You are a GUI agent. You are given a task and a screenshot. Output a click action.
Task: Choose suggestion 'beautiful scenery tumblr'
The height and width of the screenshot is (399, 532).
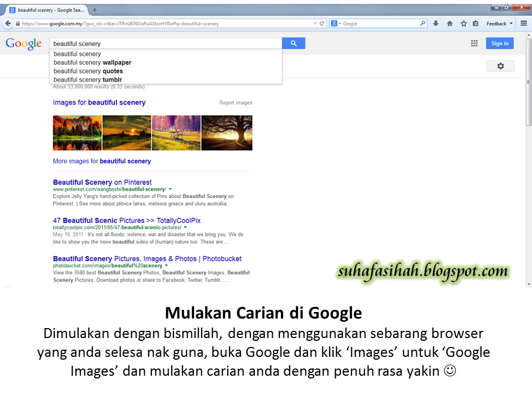point(166,79)
